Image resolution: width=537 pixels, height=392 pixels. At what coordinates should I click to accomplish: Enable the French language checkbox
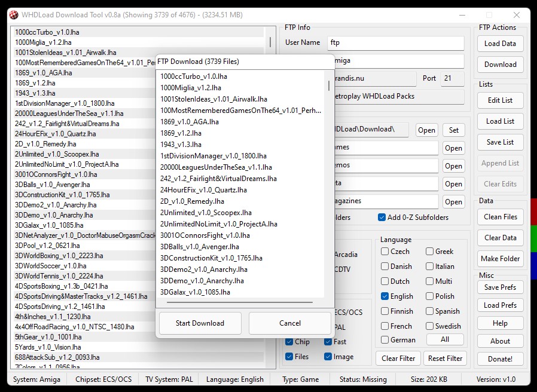[x=385, y=326]
